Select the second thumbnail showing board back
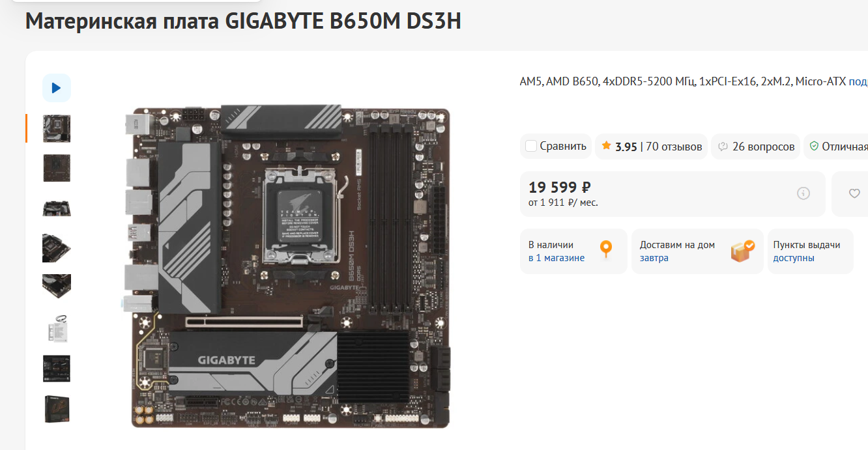The image size is (868, 450). click(57, 168)
